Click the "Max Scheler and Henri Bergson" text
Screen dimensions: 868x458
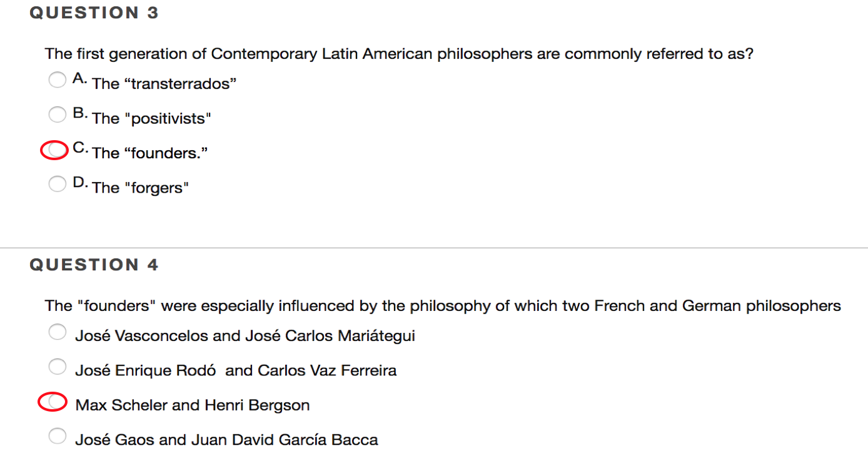(x=193, y=405)
